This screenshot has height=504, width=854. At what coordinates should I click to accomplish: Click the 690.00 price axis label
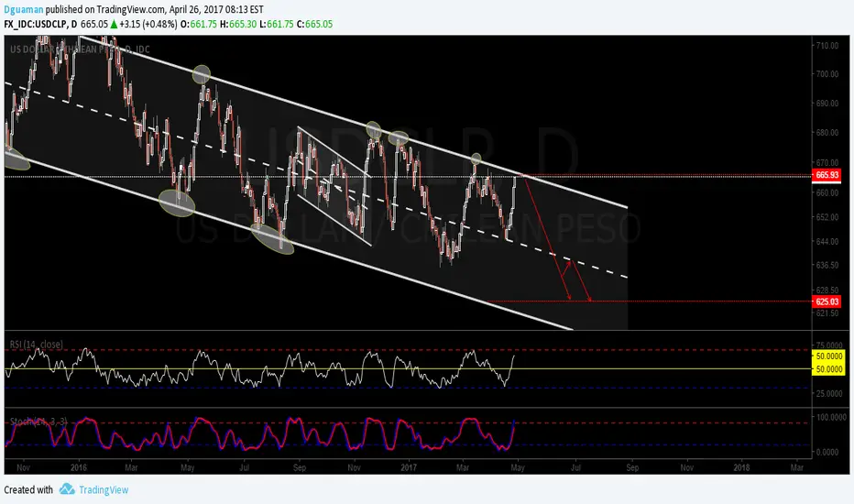[827, 104]
